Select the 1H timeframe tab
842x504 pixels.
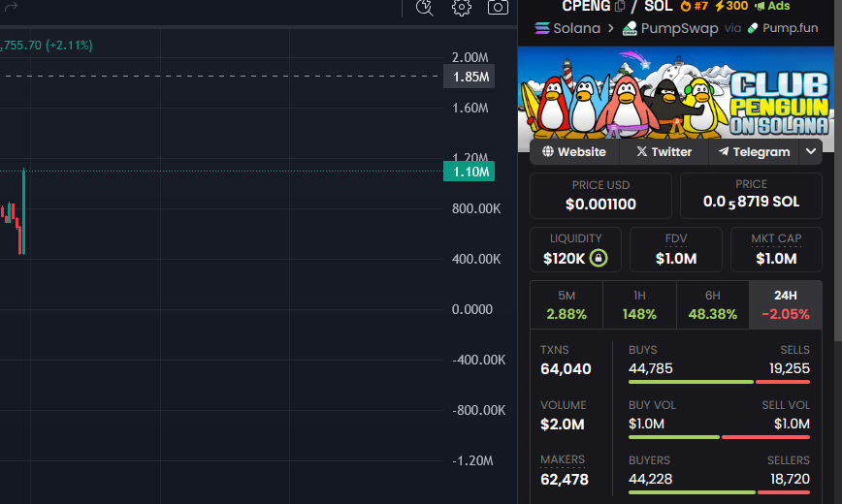[x=639, y=305]
